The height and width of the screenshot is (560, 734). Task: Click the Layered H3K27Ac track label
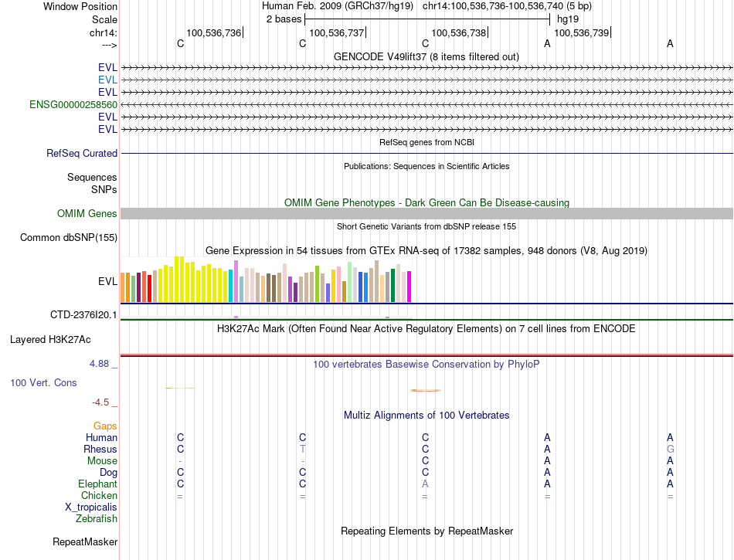50,340
